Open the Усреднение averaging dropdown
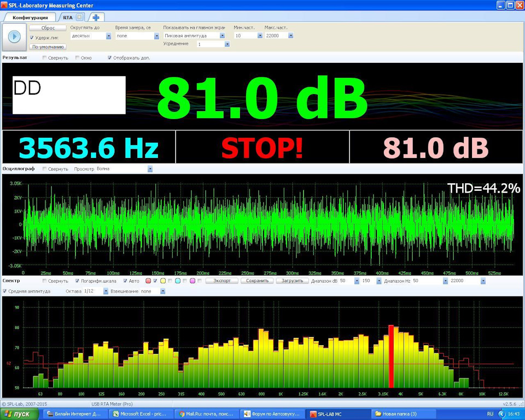Image resolution: width=525 pixels, height=420 pixels. (227, 44)
